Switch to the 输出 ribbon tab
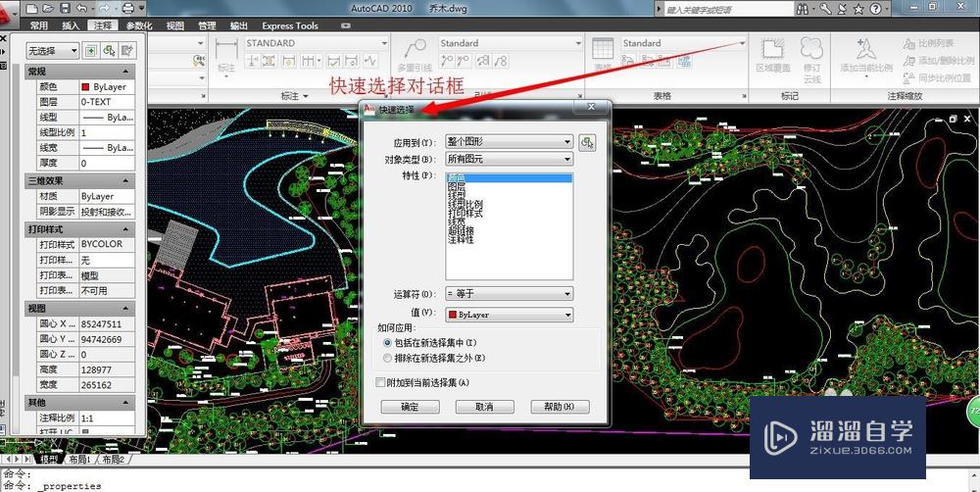 (239, 25)
